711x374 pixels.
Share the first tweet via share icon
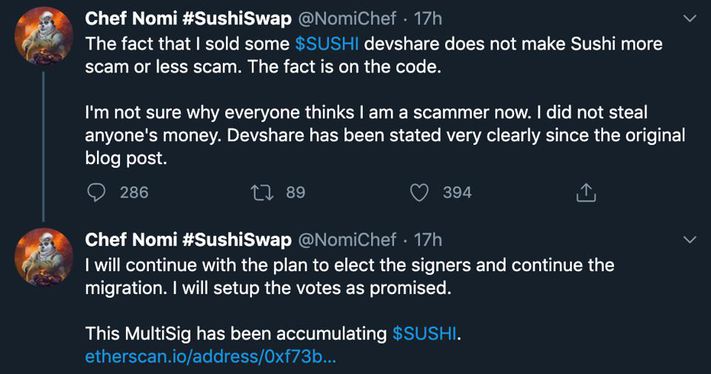586,193
